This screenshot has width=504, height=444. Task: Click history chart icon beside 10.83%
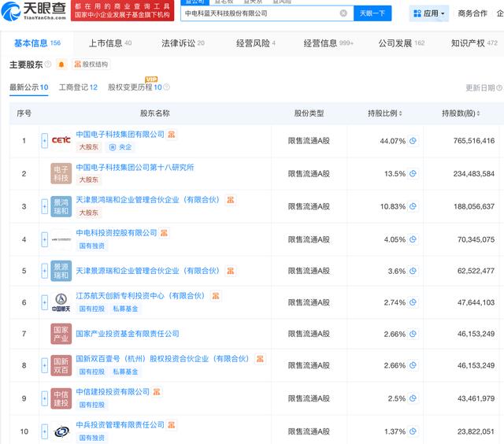tap(413, 206)
